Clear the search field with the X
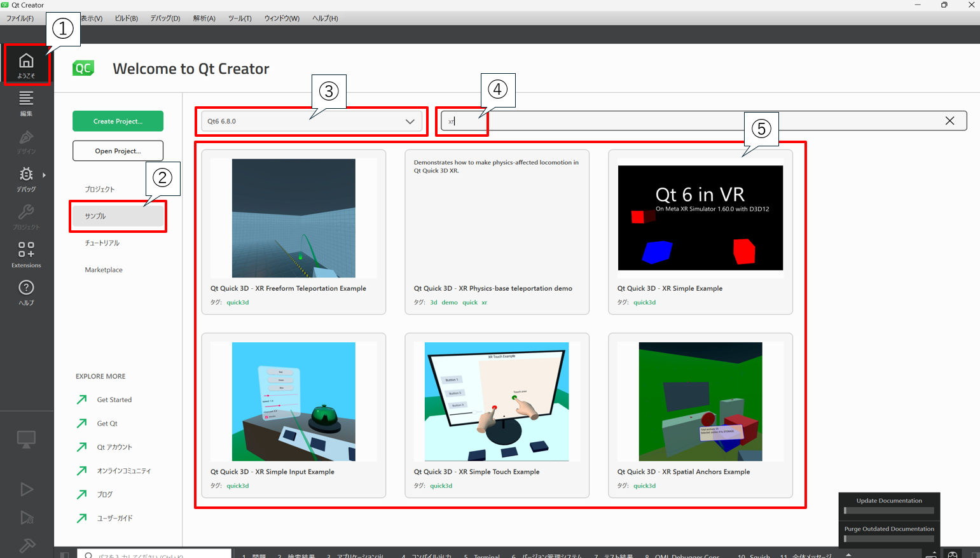The width and height of the screenshot is (980, 558). 949,121
